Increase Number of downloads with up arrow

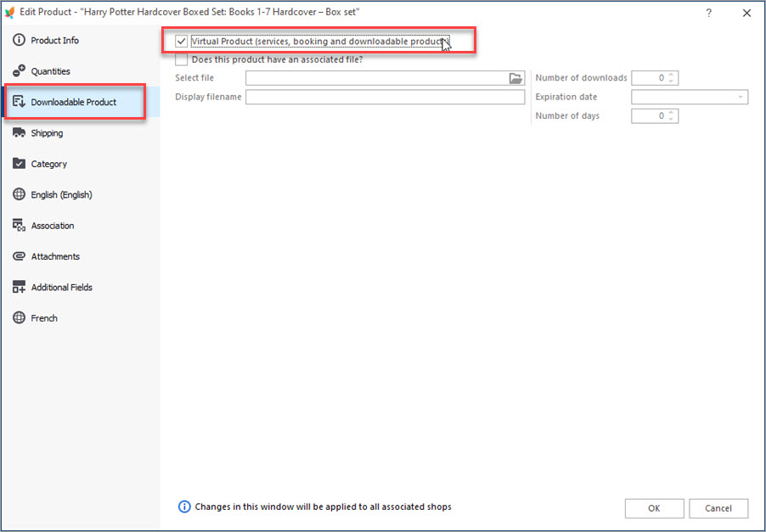tap(671, 75)
